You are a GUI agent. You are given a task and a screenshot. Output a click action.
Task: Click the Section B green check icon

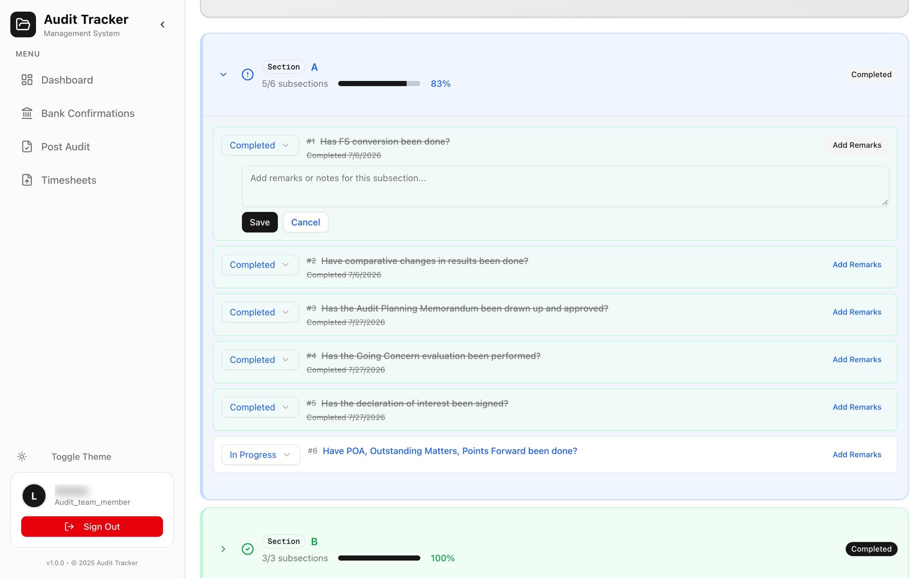pyautogui.click(x=248, y=549)
